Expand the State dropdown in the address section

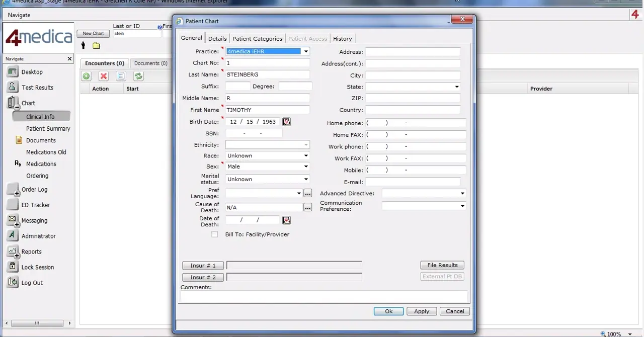(x=456, y=87)
